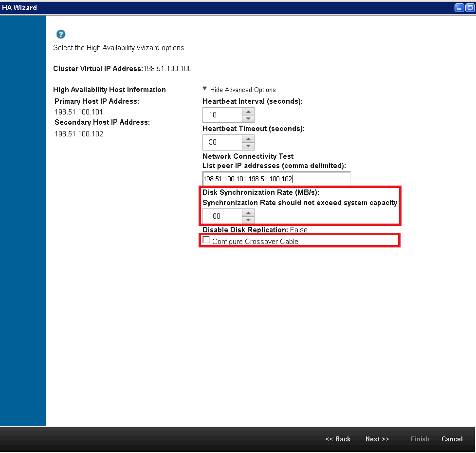The height and width of the screenshot is (453, 476).
Task: Click the Disk Synchronization Rate value field
Action: click(x=222, y=216)
